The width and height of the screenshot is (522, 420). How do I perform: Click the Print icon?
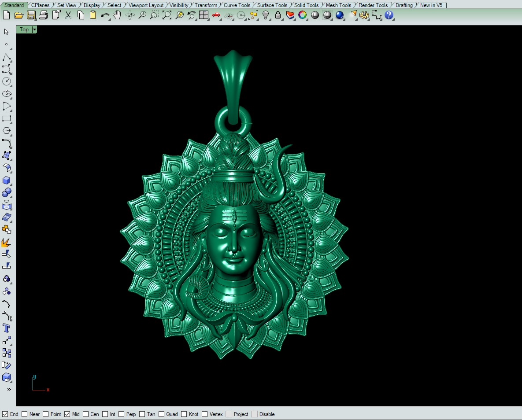click(44, 15)
